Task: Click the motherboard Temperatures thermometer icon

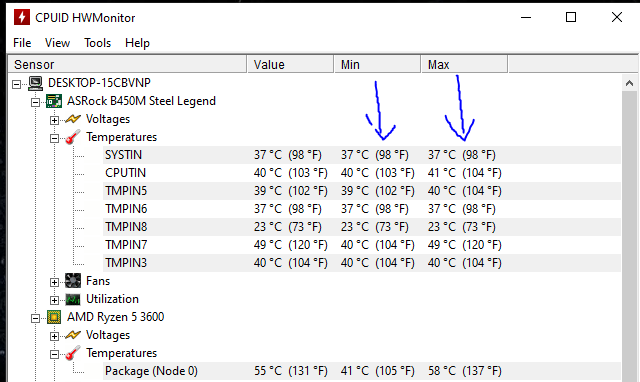Action: coord(73,137)
